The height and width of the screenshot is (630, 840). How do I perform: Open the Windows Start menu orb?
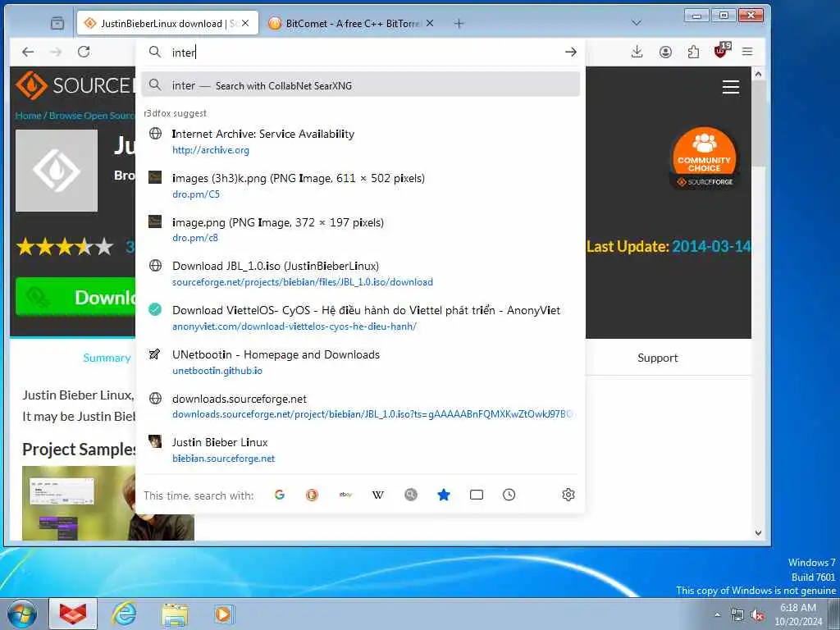click(x=22, y=614)
